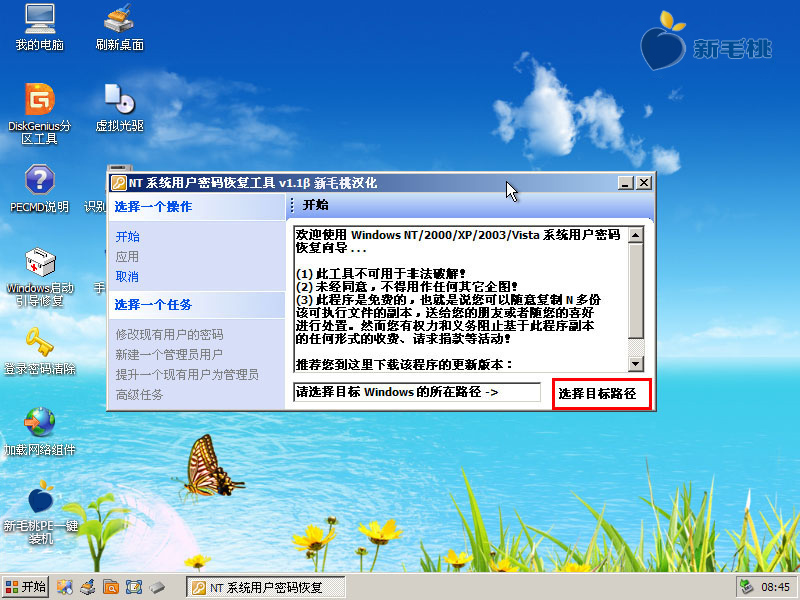Launch 加载网络组件 globe icon

click(39, 432)
